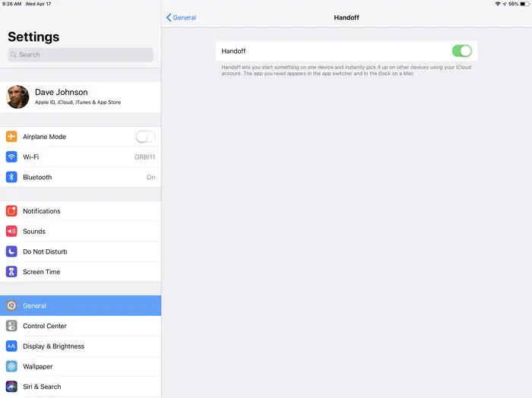This screenshot has width=532, height=398.
Task: Tap the Wallpaper flower icon
Action: click(x=11, y=366)
